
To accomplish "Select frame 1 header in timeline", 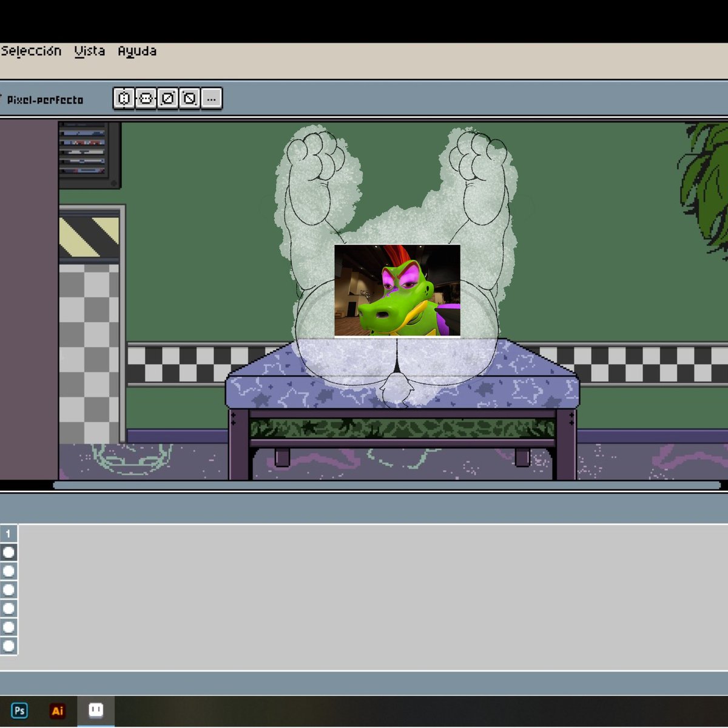I will point(8,534).
